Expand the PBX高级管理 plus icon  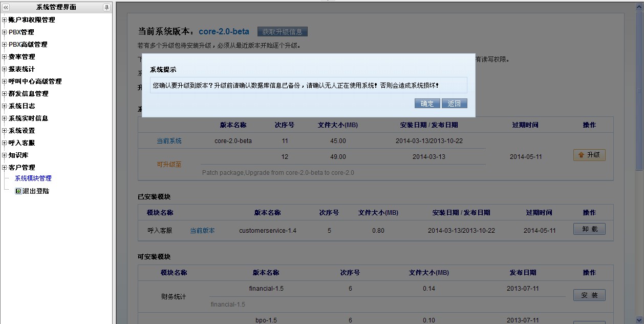click(5, 45)
